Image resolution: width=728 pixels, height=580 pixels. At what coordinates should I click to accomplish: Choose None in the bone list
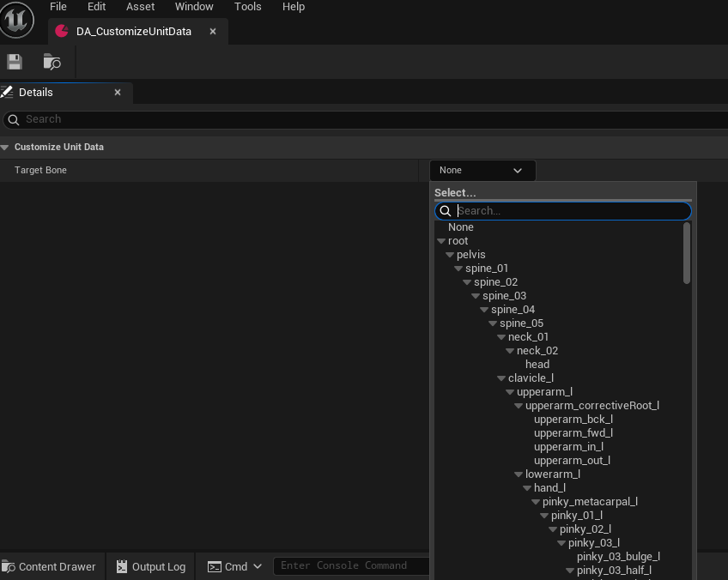[x=460, y=227]
